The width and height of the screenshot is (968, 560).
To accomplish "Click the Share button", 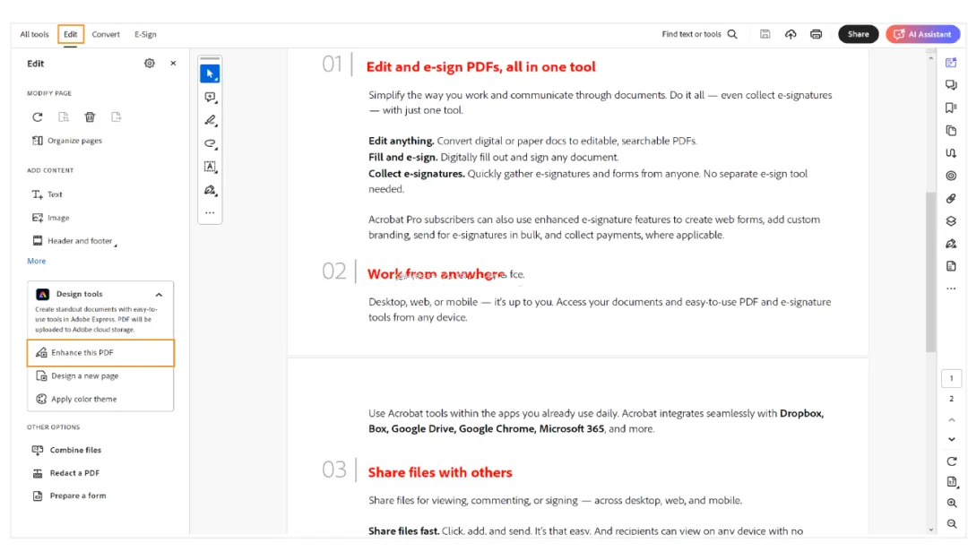I will tap(858, 35).
